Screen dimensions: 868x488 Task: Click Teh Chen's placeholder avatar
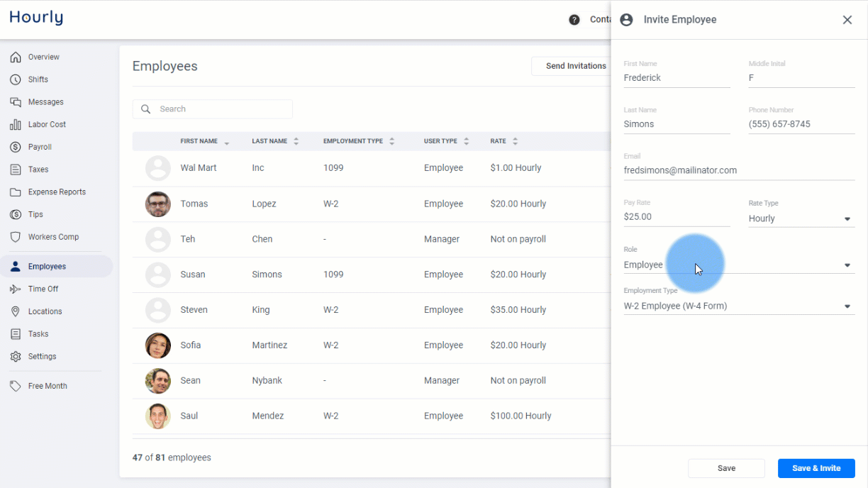(158, 240)
